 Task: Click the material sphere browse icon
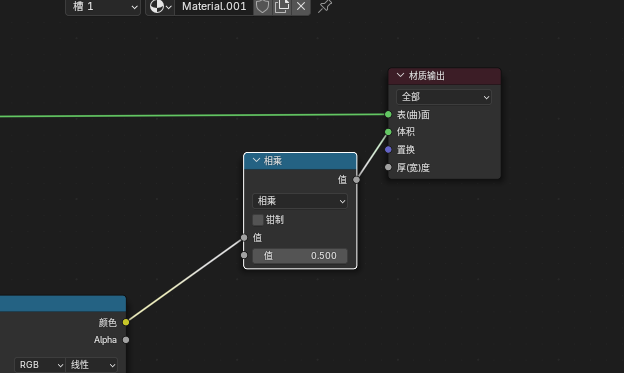pyautogui.click(x=160, y=6)
